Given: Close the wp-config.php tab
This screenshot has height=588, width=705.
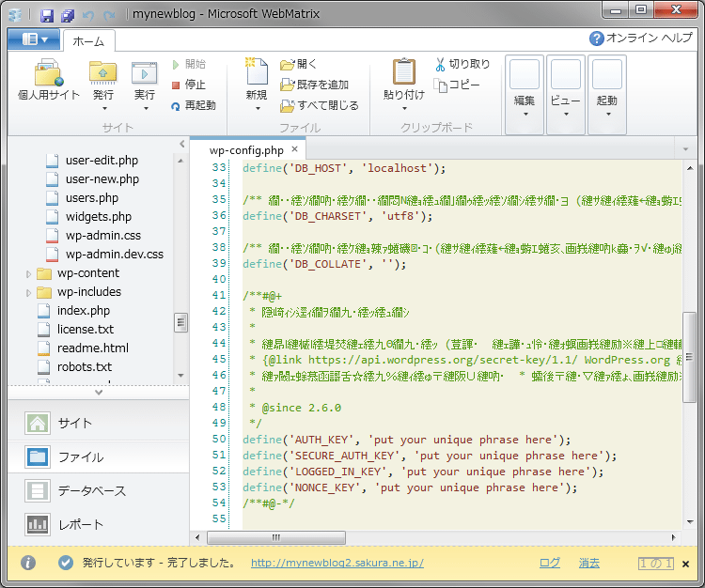Looking at the screenshot, I should 294,149.
